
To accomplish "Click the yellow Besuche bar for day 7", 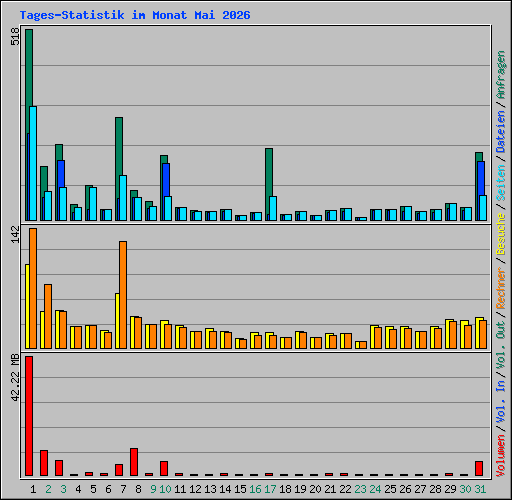I will coord(117,321).
